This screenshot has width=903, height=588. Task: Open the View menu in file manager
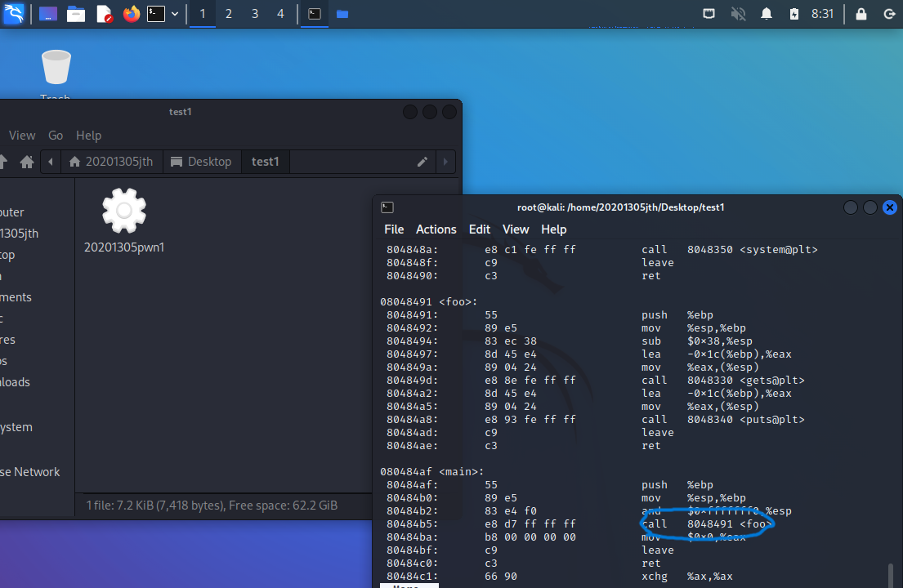(x=22, y=136)
